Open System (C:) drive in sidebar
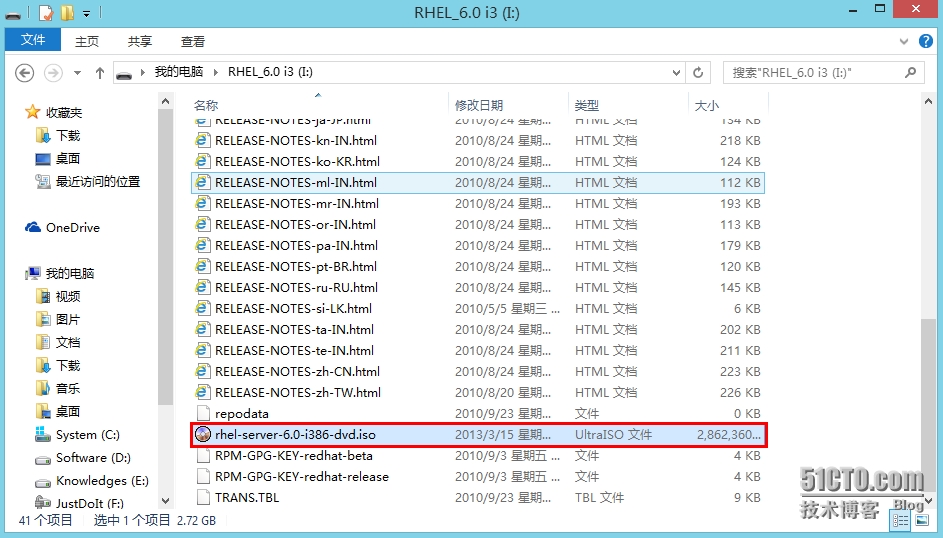This screenshot has width=943, height=538. (x=78, y=435)
